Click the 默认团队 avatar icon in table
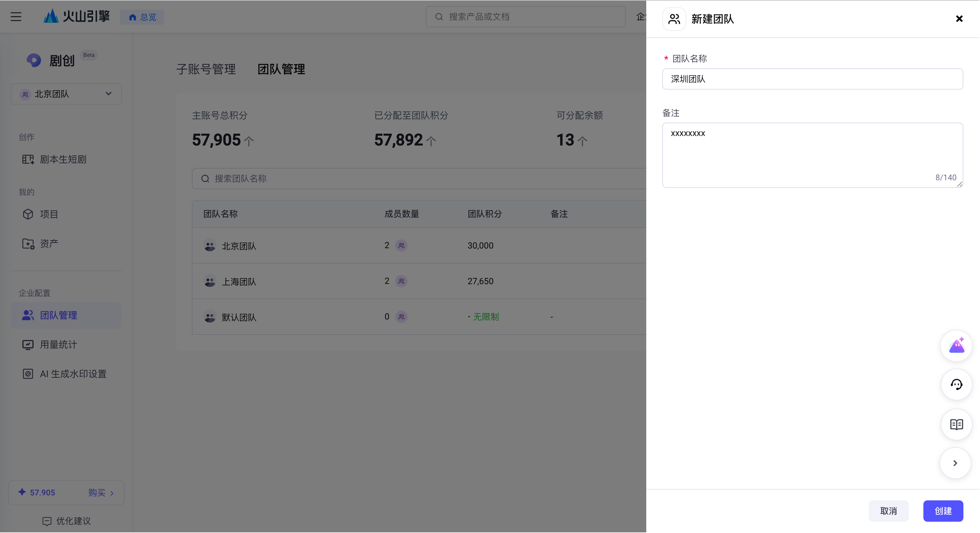Image resolution: width=980 pixels, height=533 pixels. point(210,317)
